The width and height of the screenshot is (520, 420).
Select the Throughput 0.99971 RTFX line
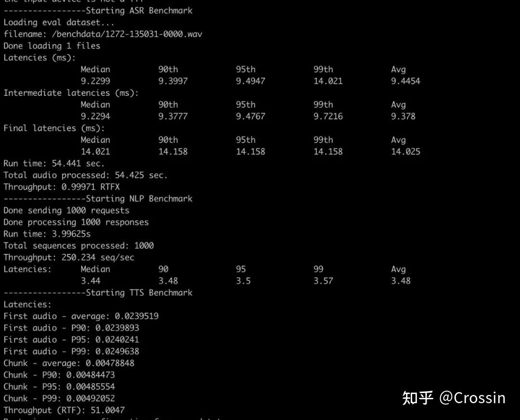(62, 187)
